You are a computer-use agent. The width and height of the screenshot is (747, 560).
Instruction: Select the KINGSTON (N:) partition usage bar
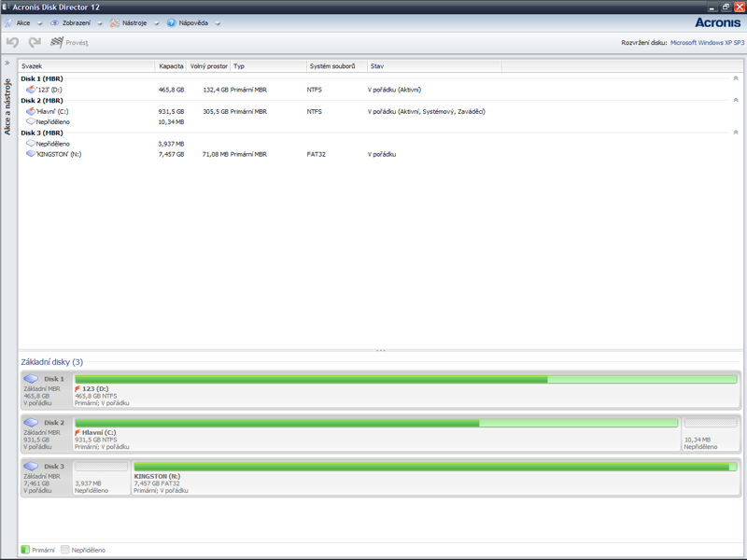tap(435, 467)
